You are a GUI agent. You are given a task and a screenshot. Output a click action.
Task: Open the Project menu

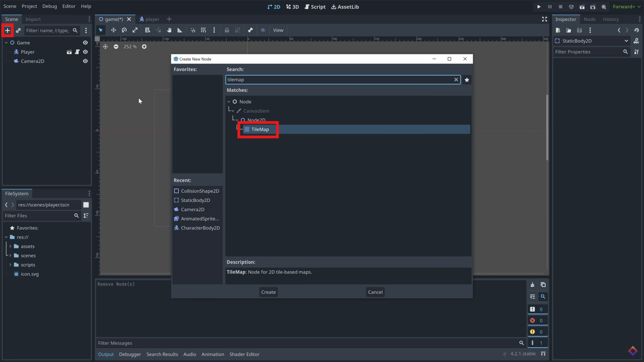29,6
